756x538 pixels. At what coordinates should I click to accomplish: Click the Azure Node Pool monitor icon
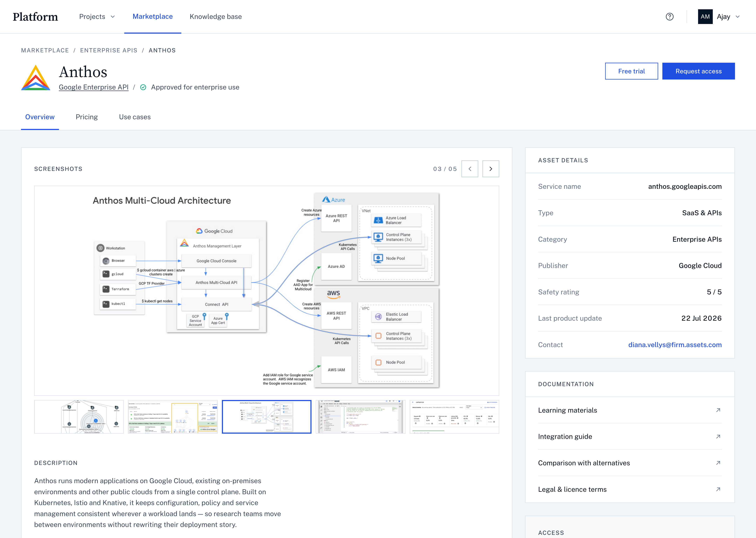pos(378,258)
